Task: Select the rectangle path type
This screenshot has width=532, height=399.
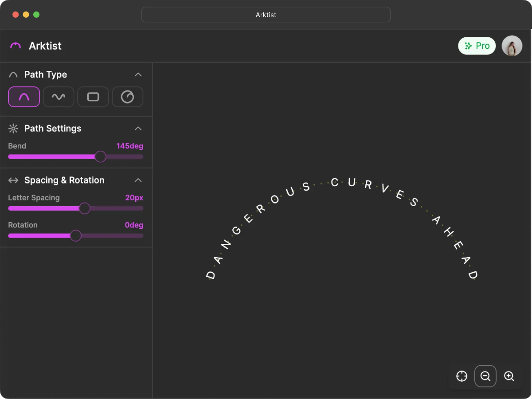Action: pyautogui.click(x=93, y=97)
